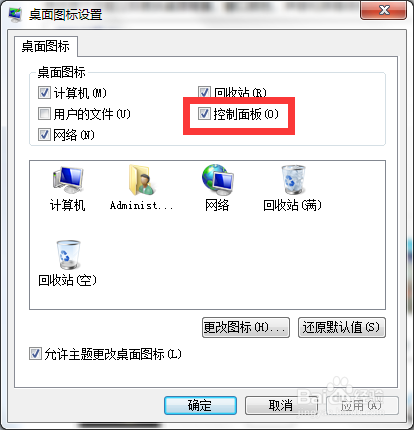
Task: Select the Administrator user folder icon
Action: 141,180
